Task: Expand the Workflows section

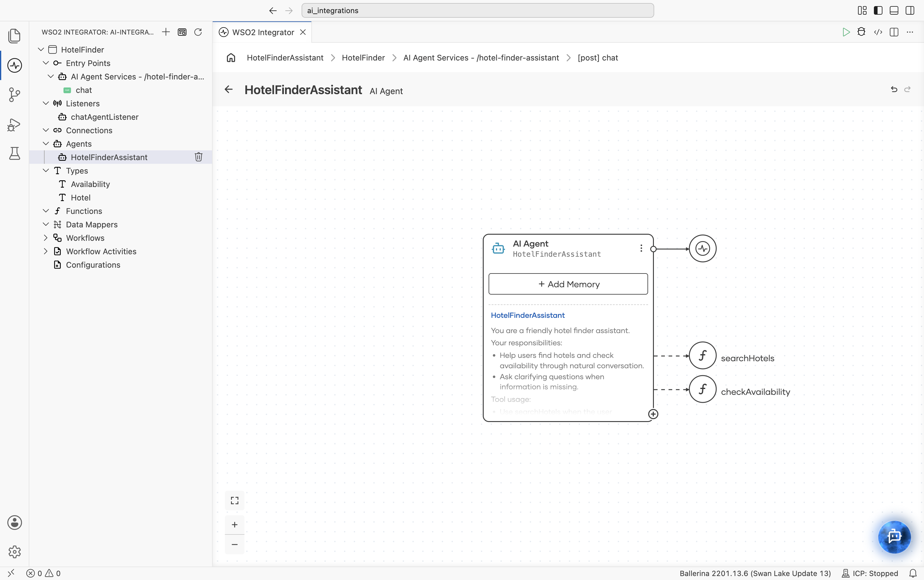Action: (46, 238)
